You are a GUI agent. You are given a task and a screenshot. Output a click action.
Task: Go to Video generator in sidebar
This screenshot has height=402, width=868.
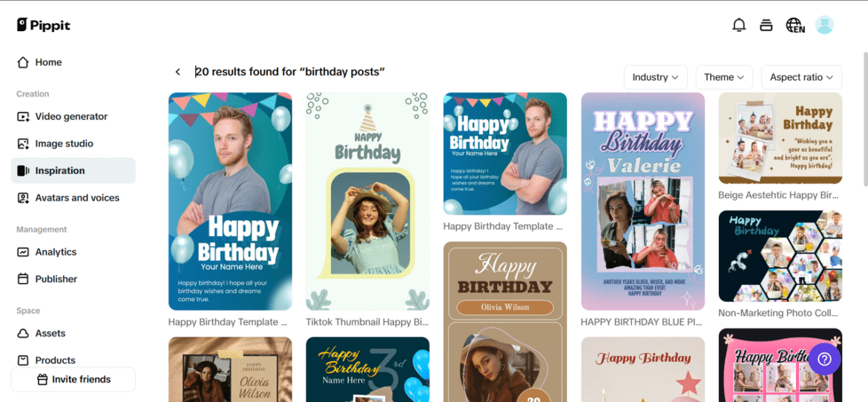73,116
